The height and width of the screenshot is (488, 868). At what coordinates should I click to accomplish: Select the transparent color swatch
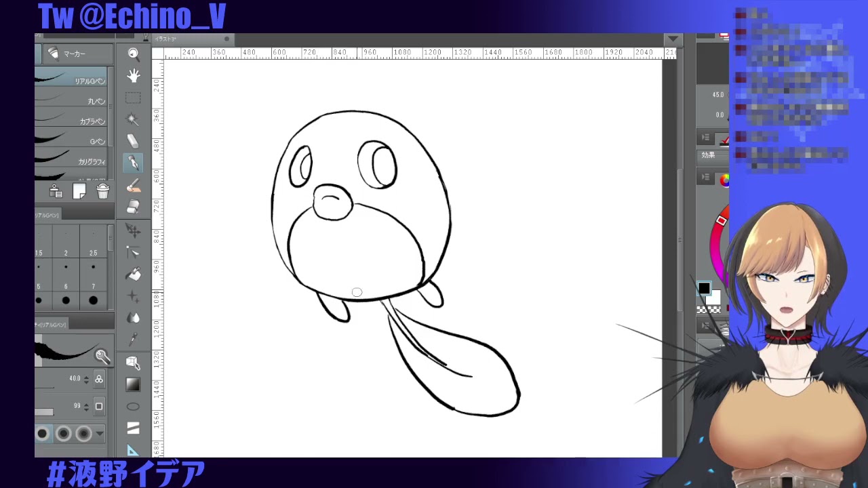[x=709, y=310]
